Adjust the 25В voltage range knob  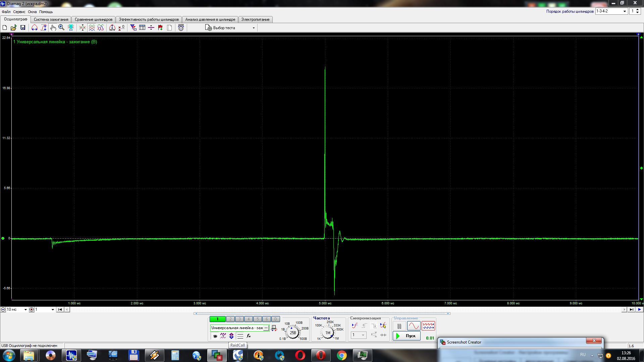(293, 333)
